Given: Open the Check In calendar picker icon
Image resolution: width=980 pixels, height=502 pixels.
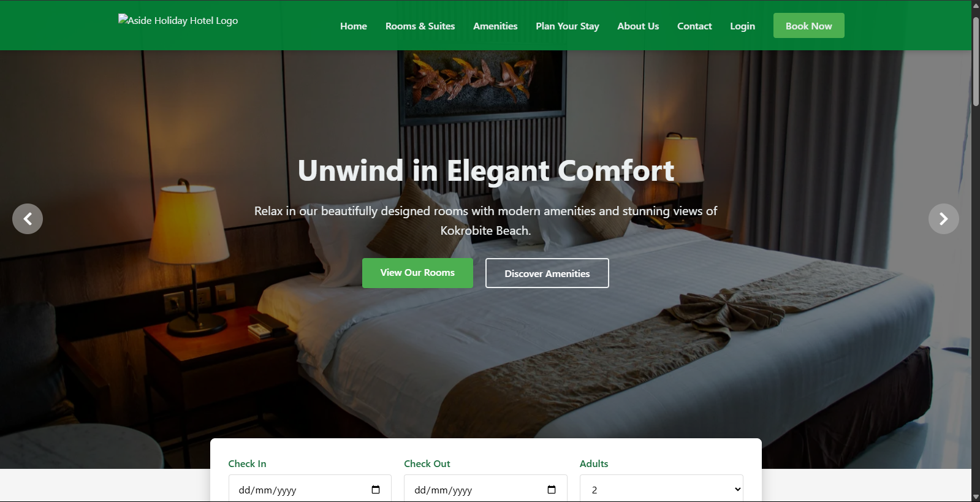Looking at the screenshot, I should [376, 490].
